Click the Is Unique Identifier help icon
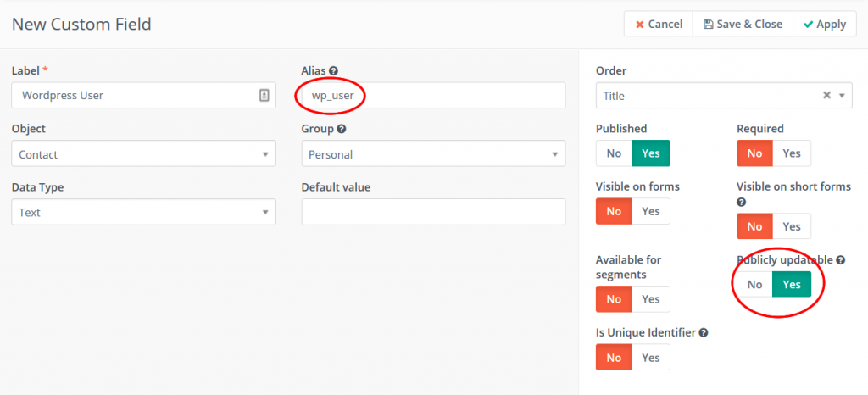The height and width of the screenshot is (395, 868). [703, 333]
